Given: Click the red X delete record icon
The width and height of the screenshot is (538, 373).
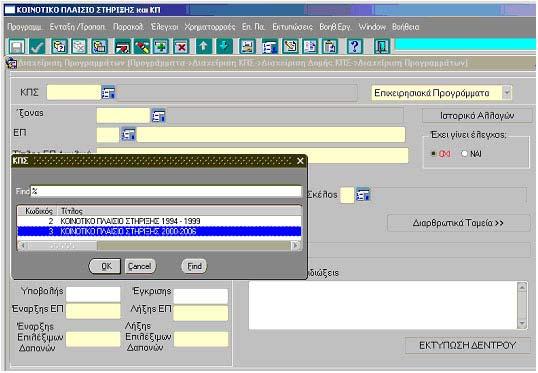Looking at the screenshot, I should 181,47.
